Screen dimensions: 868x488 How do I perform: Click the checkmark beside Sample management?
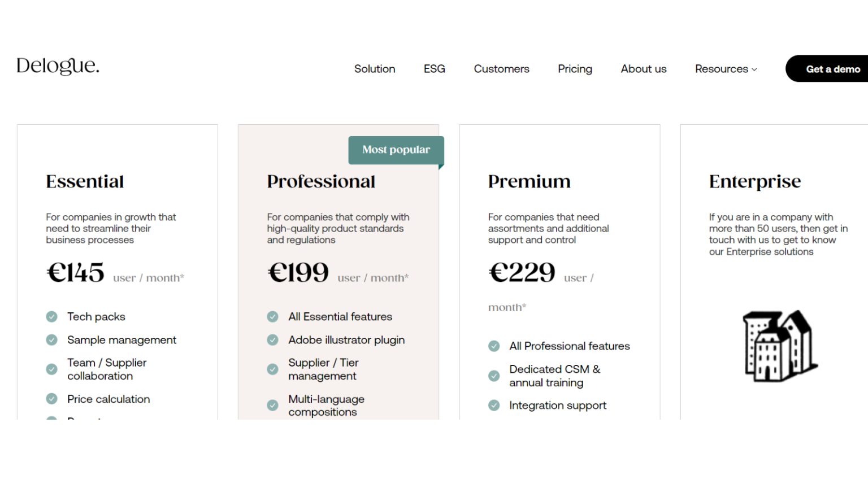(x=51, y=340)
